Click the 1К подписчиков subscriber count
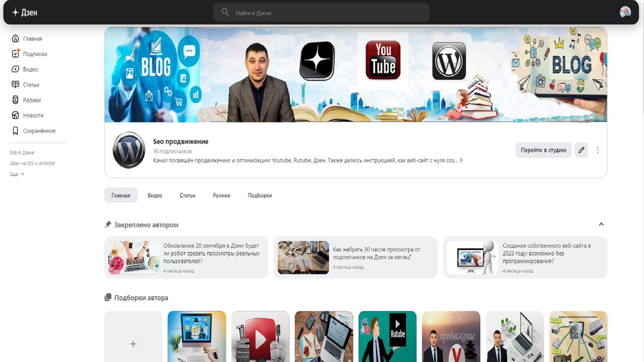The width and height of the screenshot is (644, 362). click(x=172, y=151)
